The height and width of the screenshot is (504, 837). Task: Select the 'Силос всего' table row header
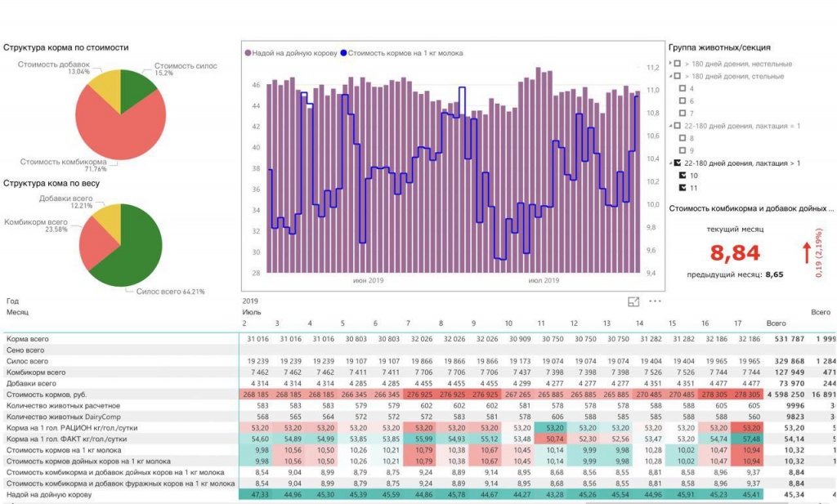click(x=27, y=361)
